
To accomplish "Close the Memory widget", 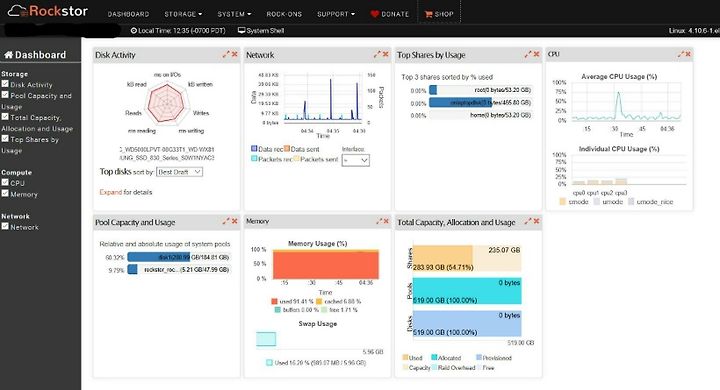I will coord(386,221).
